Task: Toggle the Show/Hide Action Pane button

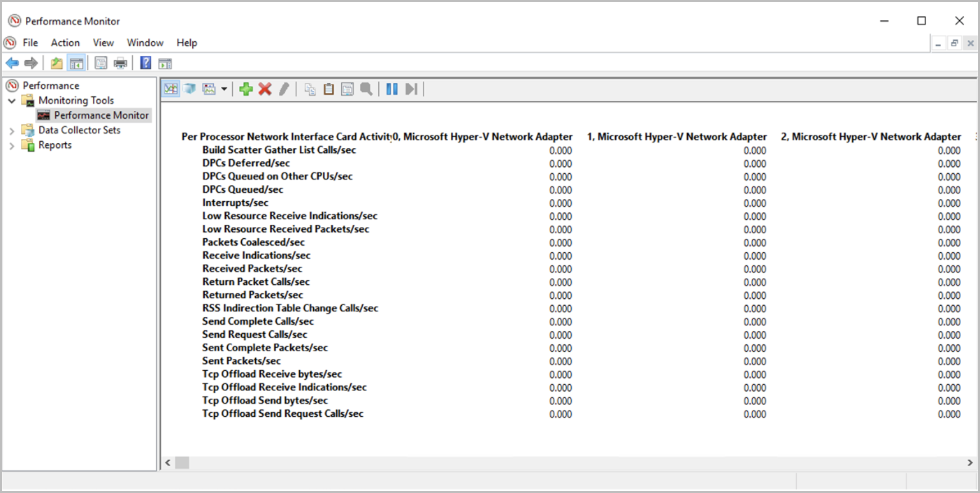Action: (x=165, y=64)
